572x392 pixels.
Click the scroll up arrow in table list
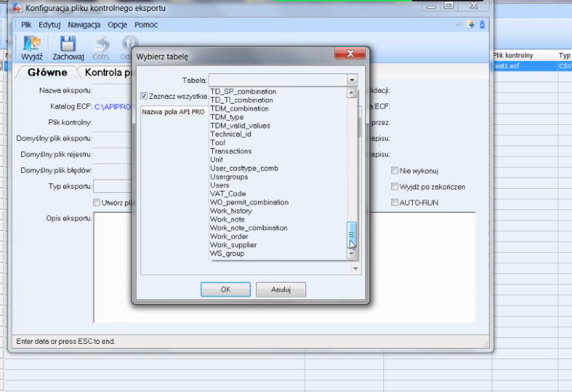(352, 93)
